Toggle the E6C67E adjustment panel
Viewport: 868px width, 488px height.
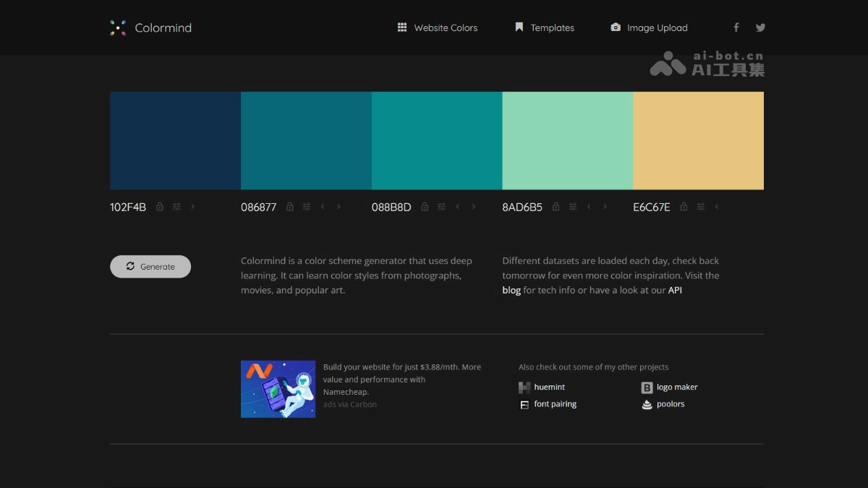click(700, 207)
